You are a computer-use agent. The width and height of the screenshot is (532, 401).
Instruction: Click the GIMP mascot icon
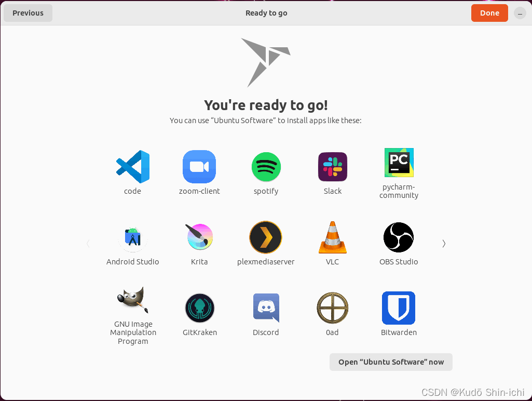pos(133,300)
